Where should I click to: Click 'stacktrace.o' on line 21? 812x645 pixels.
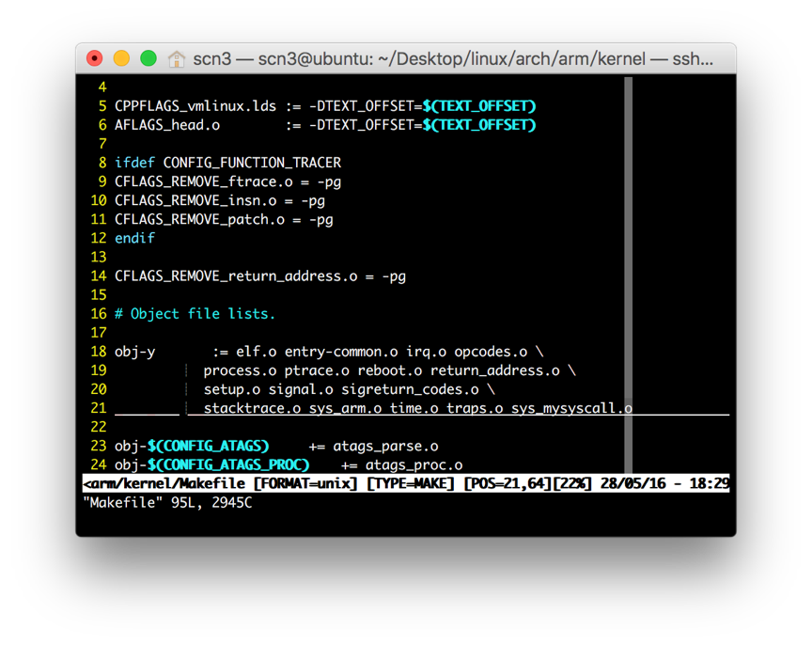(252, 408)
